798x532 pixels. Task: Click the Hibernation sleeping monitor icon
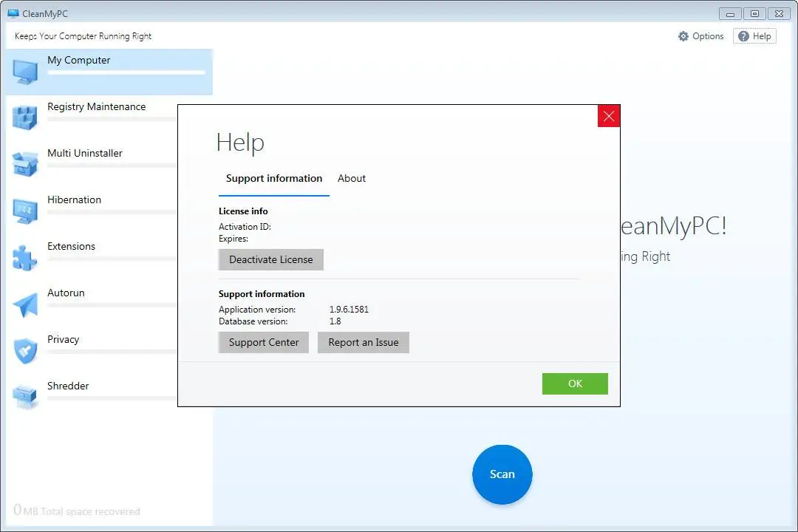[25, 211]
